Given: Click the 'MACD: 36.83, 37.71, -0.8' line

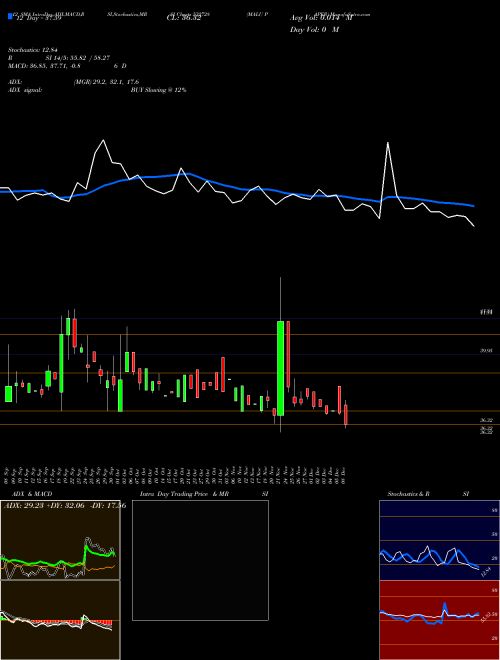Looking at the screenshot, I should [x=44, y=66].
